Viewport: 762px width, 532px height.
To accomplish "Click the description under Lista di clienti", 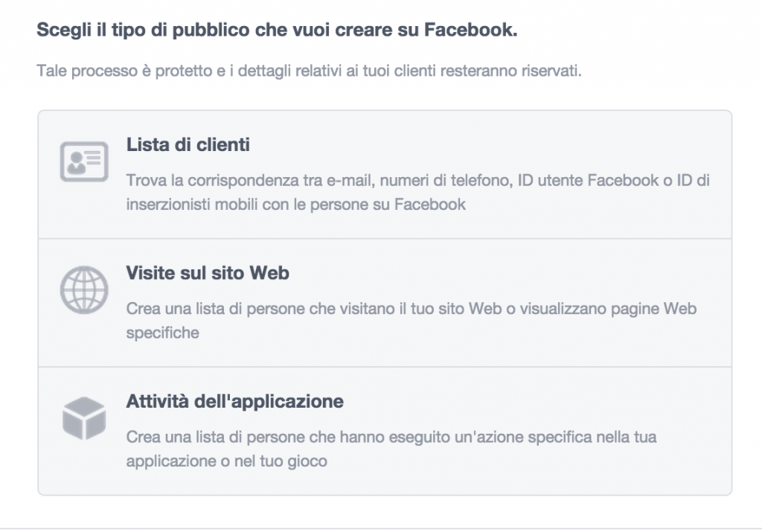I will (x=372, y=190).
